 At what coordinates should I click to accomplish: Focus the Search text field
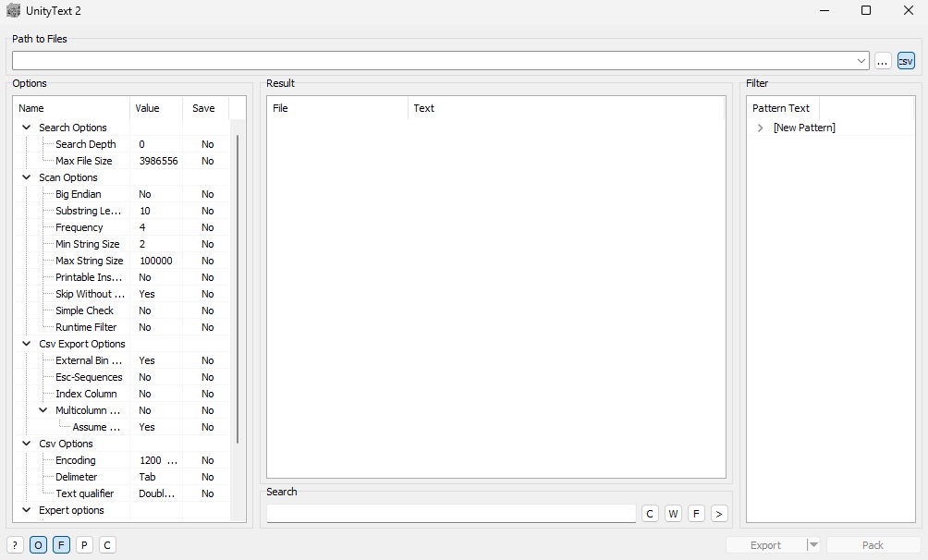coord(451,514)
